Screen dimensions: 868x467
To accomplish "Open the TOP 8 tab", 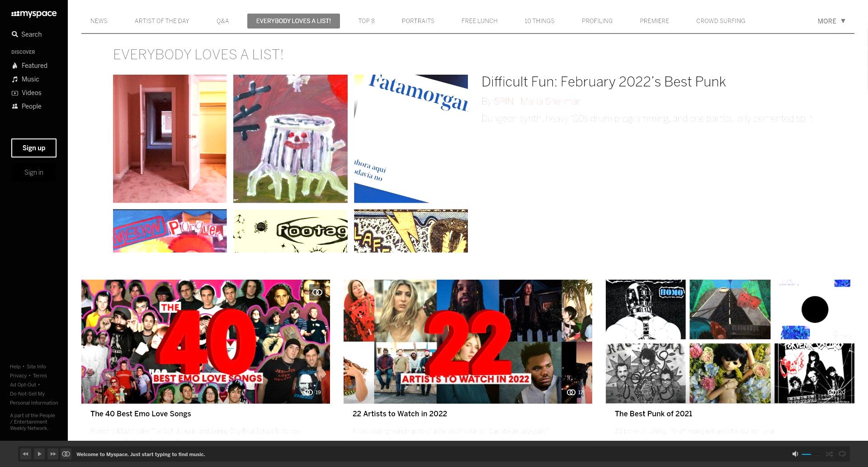I will pos(366,21).
